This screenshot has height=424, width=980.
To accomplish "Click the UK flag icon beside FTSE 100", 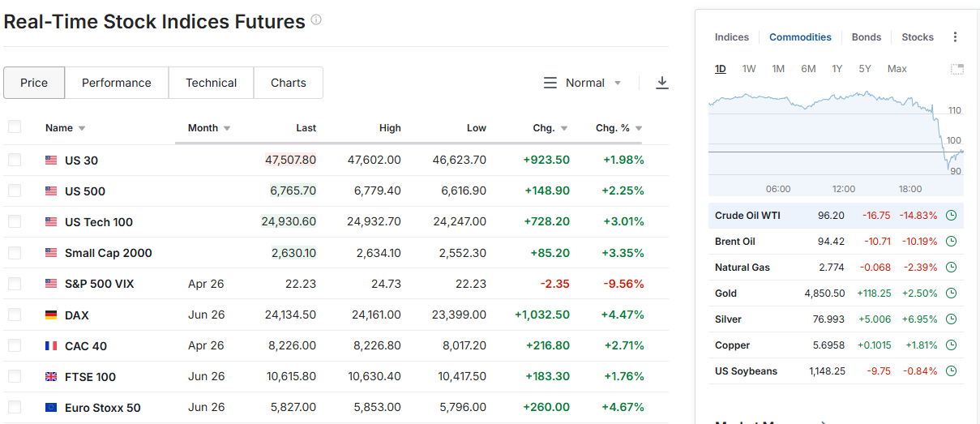I will [51, 377].
